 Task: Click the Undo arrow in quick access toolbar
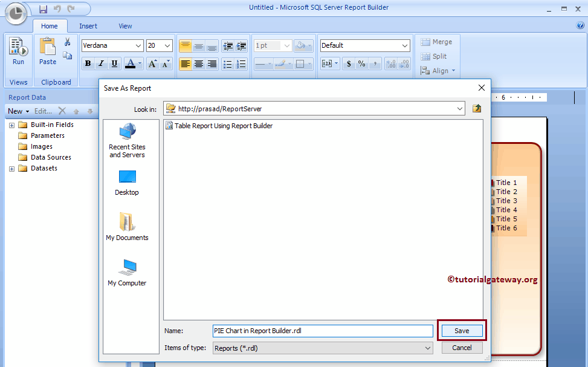coord(57,8)
